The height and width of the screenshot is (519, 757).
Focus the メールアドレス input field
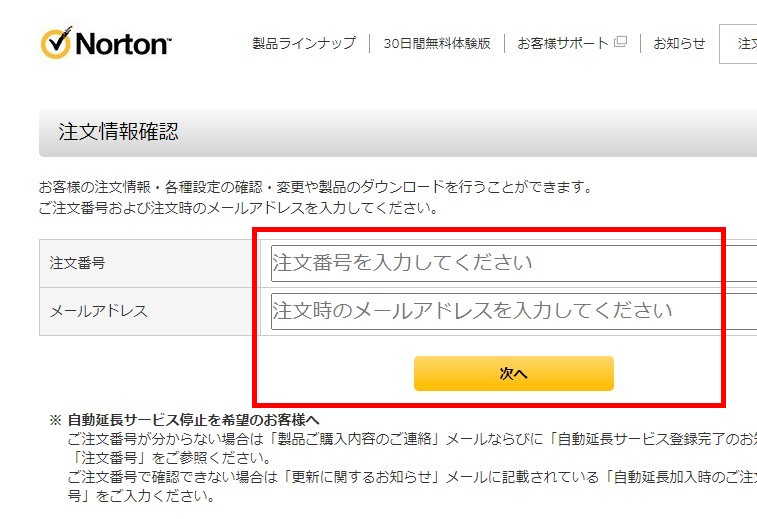514,311
